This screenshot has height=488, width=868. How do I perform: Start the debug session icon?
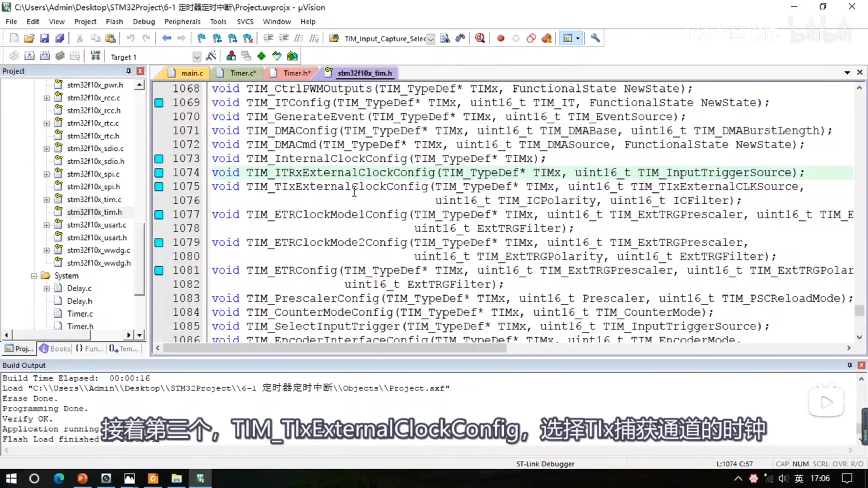pos(479,38)
